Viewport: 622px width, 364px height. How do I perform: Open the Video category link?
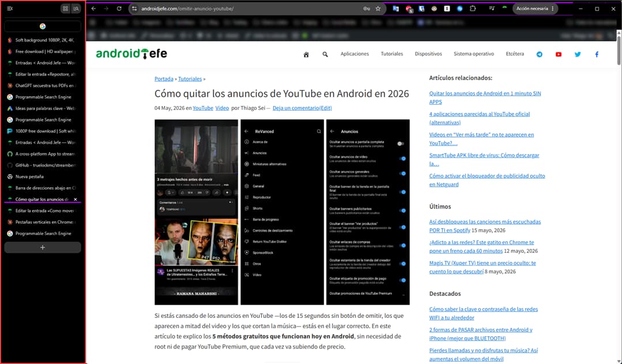[x=222, y=108]
